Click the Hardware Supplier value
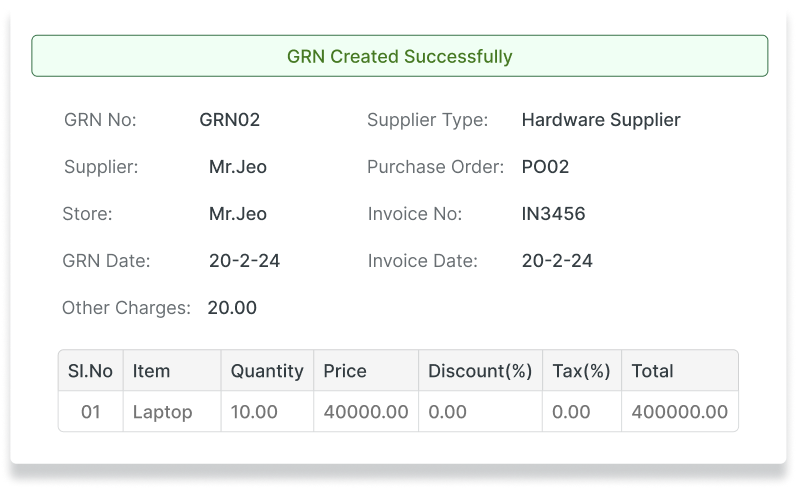Image resolution: width=797 pixels, height=489 pixels. [601, 120]
